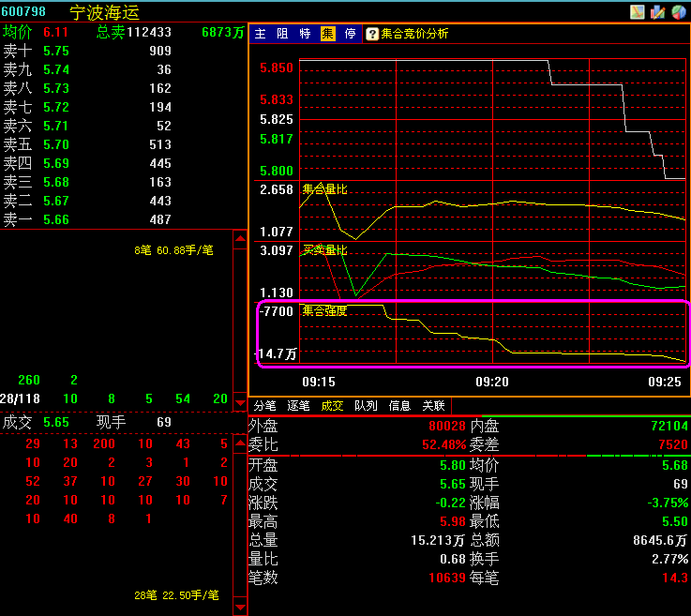
Task: Click the 集合竞价分析 title link
Action: (x=414, y=34)
